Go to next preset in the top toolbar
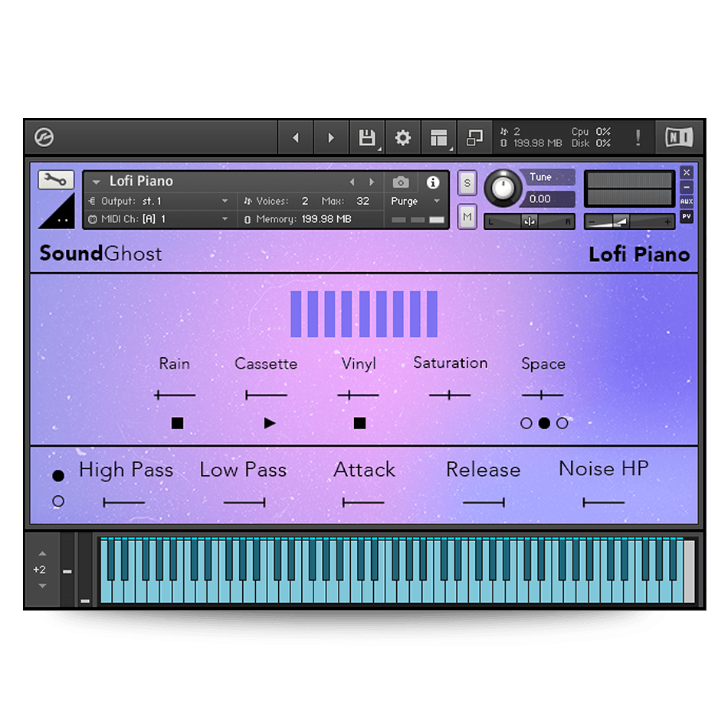 point(331,137)
